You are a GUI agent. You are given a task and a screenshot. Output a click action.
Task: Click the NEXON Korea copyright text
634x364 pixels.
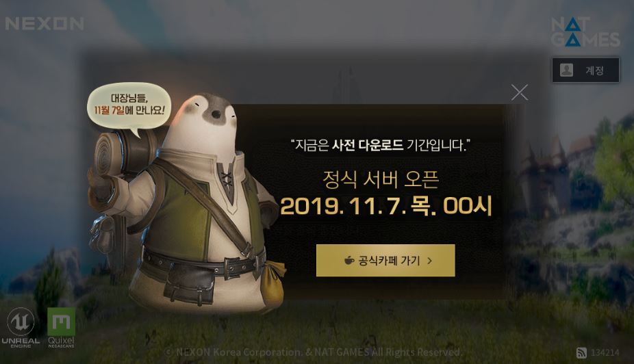314,352
